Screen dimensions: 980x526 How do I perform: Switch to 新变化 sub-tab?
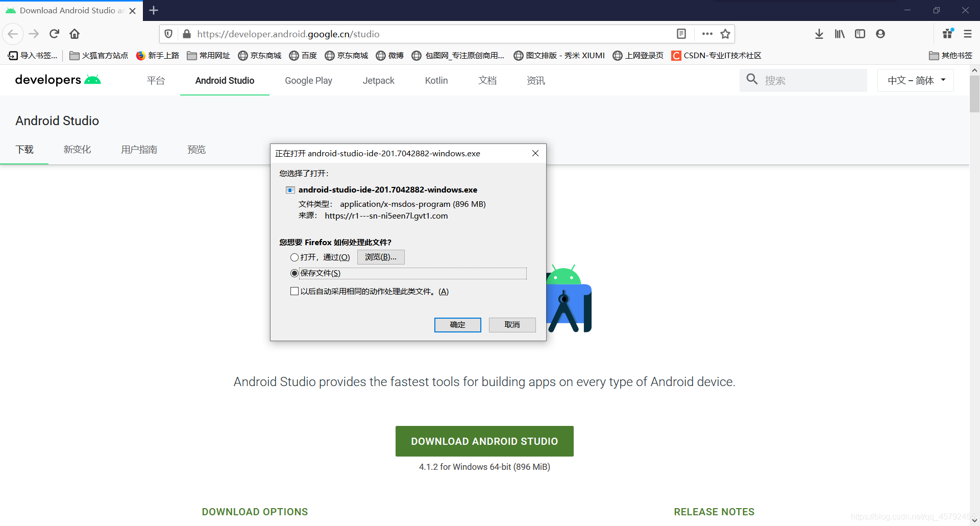click(77, 150)
